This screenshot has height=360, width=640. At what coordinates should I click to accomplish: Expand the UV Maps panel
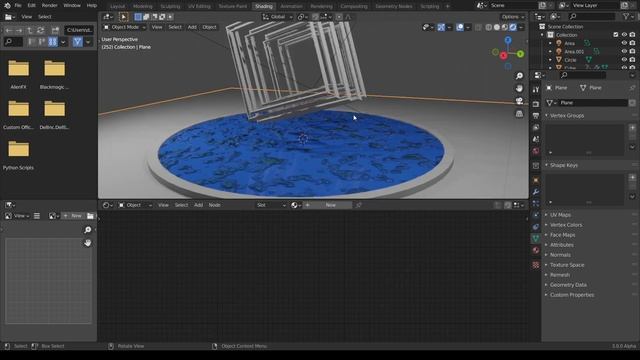coord(560,215)
